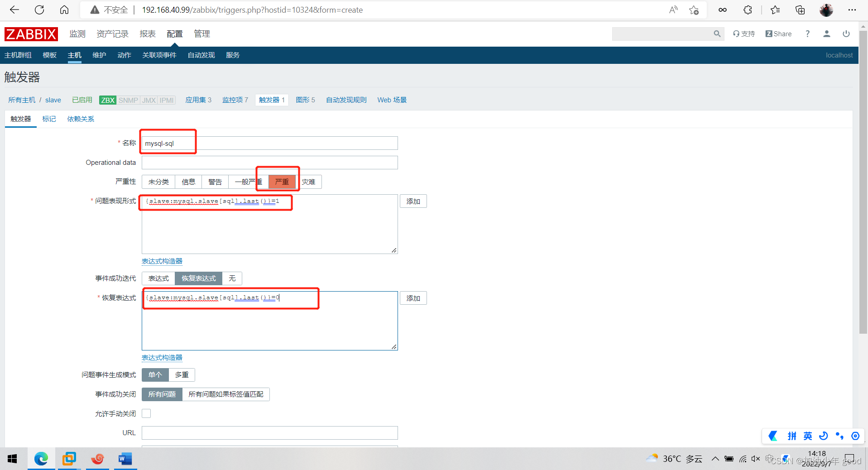This screenshot has height=470, width=868.
Task: Set OK event generation to 表达式
Action: click(x=158, y=278)
